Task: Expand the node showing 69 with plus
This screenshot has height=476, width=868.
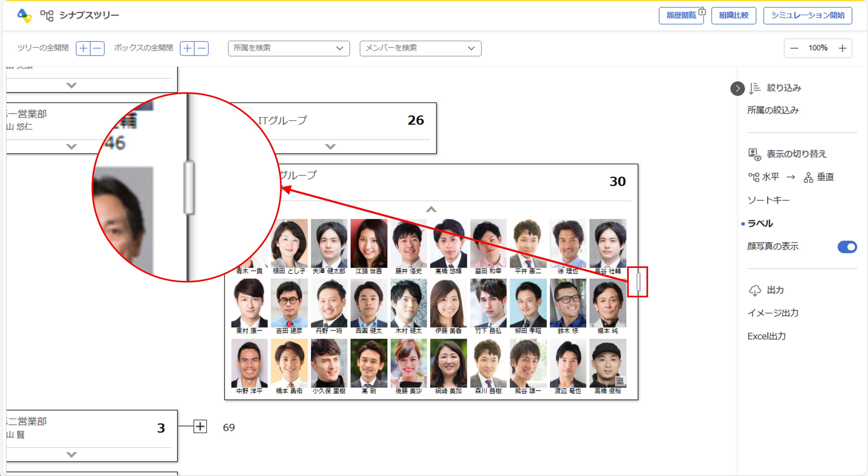Action: [x=200, y=426]
